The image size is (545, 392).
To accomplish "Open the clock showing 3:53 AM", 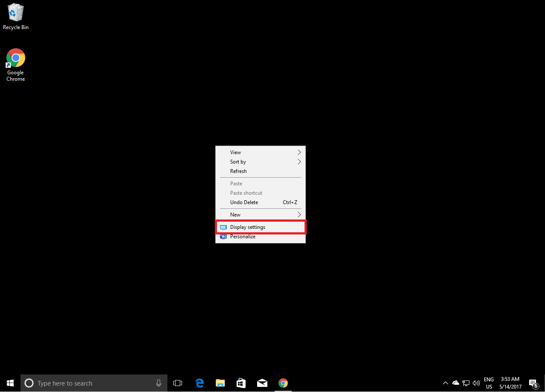I will [510, 383].
